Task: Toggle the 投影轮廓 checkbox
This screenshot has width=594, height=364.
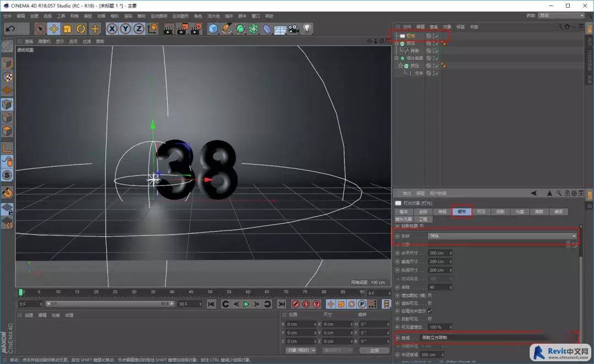Action: [422, 225]
